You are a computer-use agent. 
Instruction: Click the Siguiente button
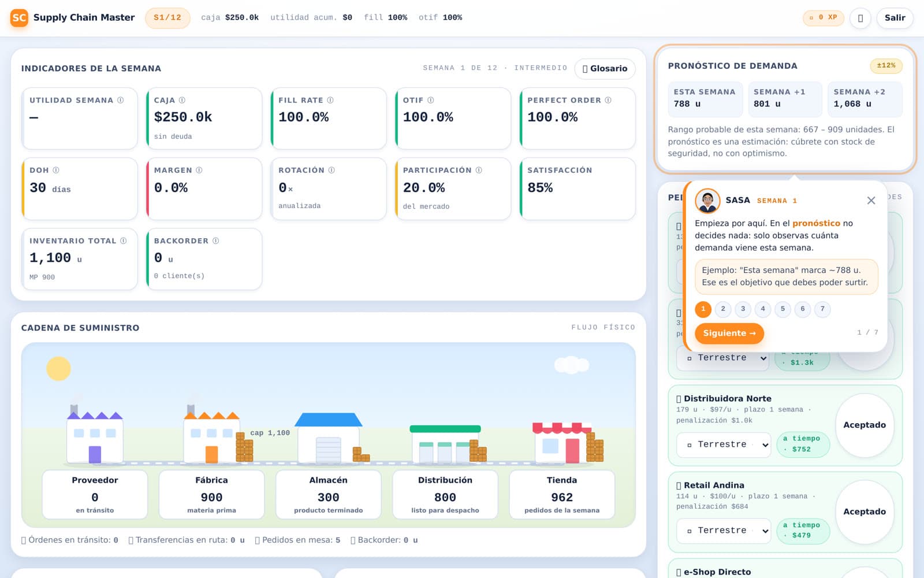pos(729,334)
